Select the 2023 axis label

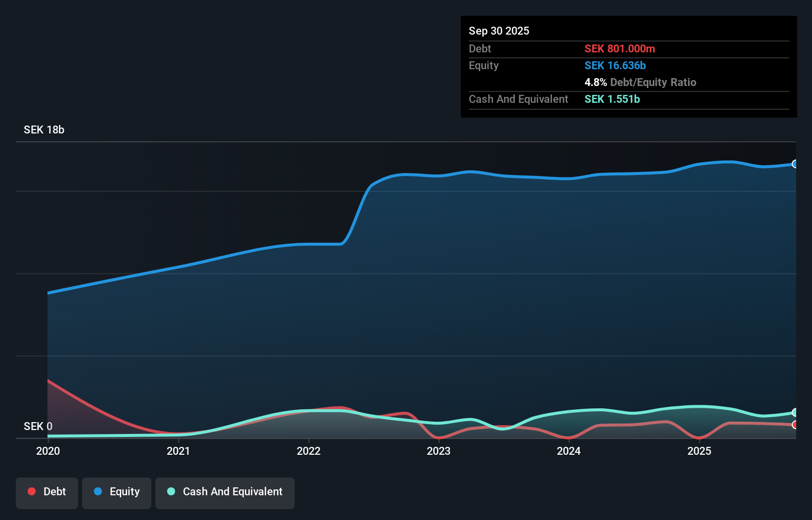440,451
